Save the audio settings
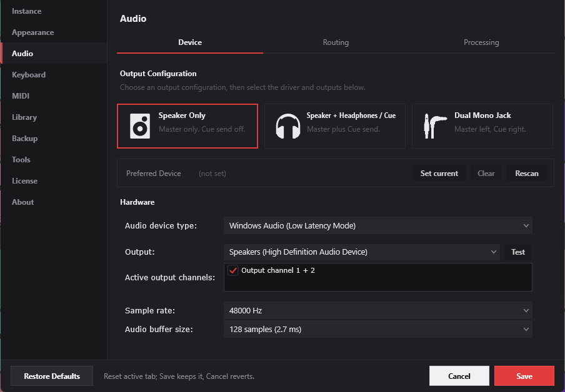 524,376
